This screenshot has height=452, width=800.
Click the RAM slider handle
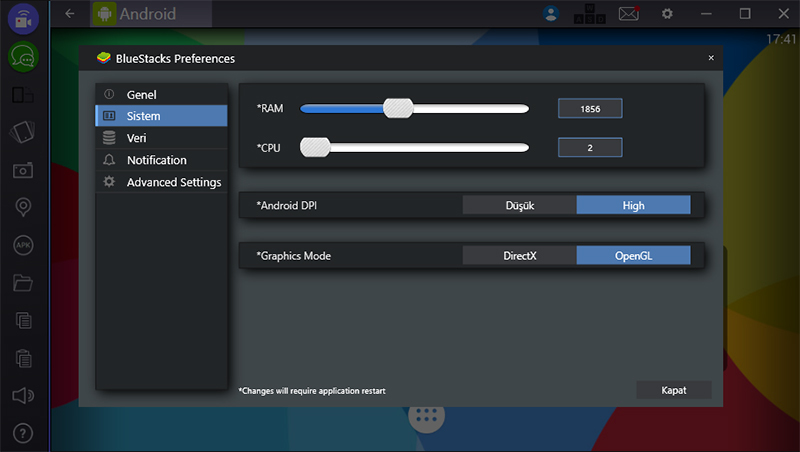click(x=398, y=108)
